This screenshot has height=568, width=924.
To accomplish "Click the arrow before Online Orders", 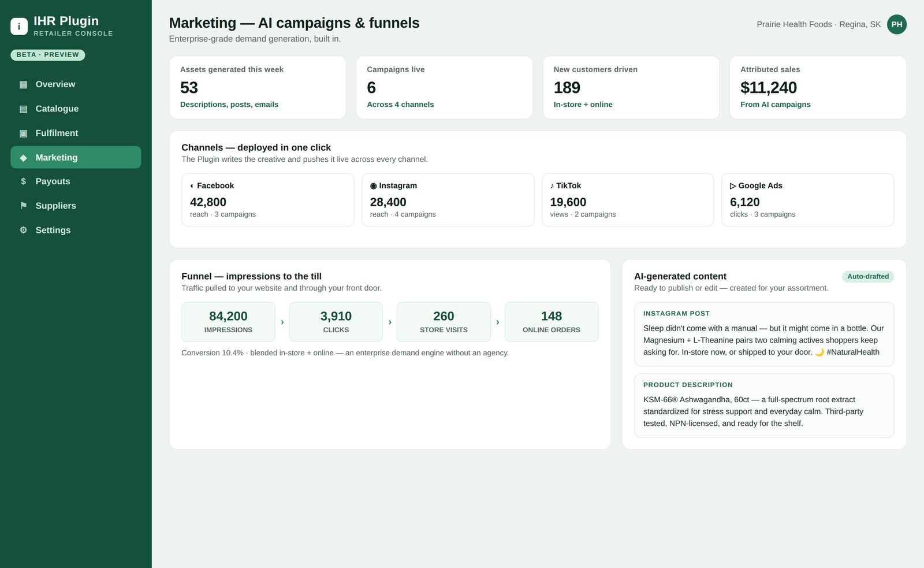I will [x=498, y=322].
